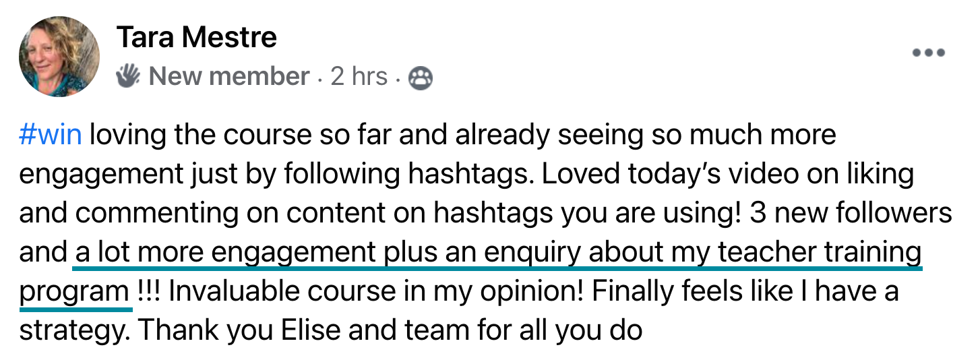Open the Tara Mestre profile name link
The width and height of the screenshot is (980, 360).
tap(196, 37)
